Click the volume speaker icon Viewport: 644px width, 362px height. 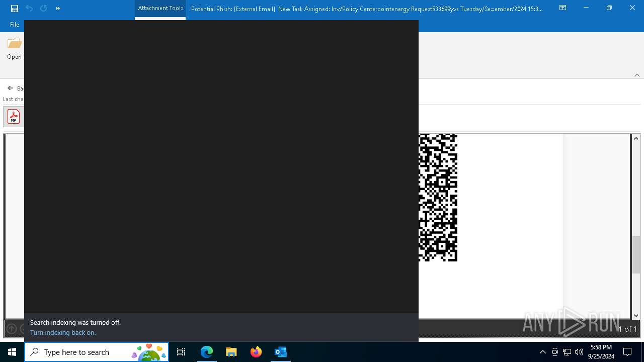click(579, 352)
